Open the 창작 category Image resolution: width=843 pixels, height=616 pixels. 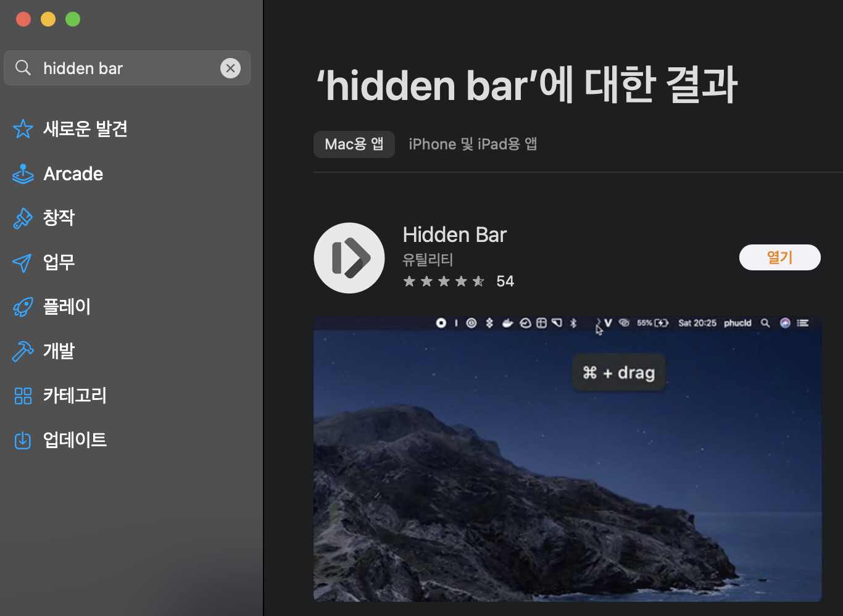click(59, 217)
